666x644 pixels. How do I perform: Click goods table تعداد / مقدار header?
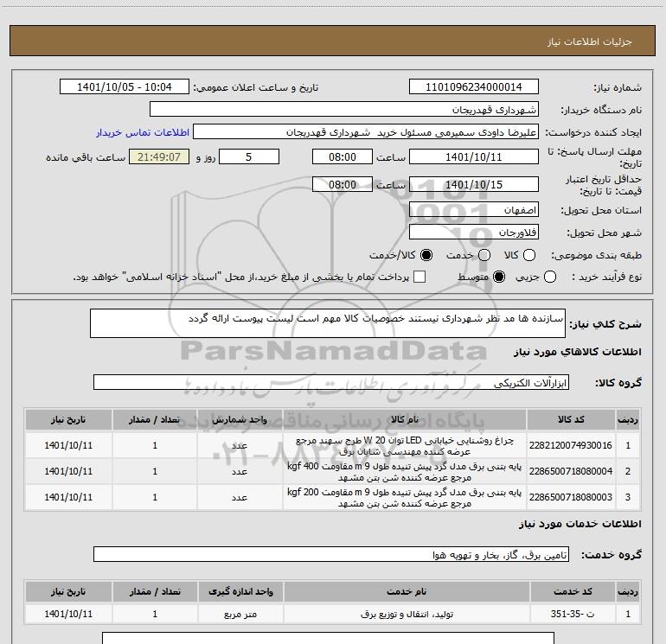pyautogui.click(x=155, y=419)
